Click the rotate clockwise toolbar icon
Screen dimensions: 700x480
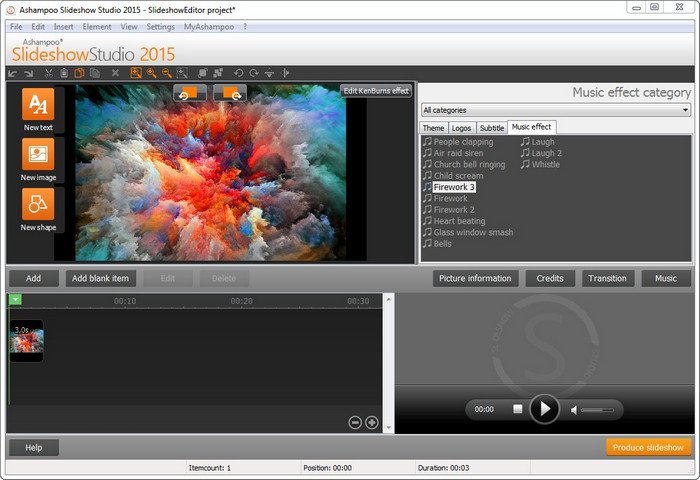(x=254, y=73)
